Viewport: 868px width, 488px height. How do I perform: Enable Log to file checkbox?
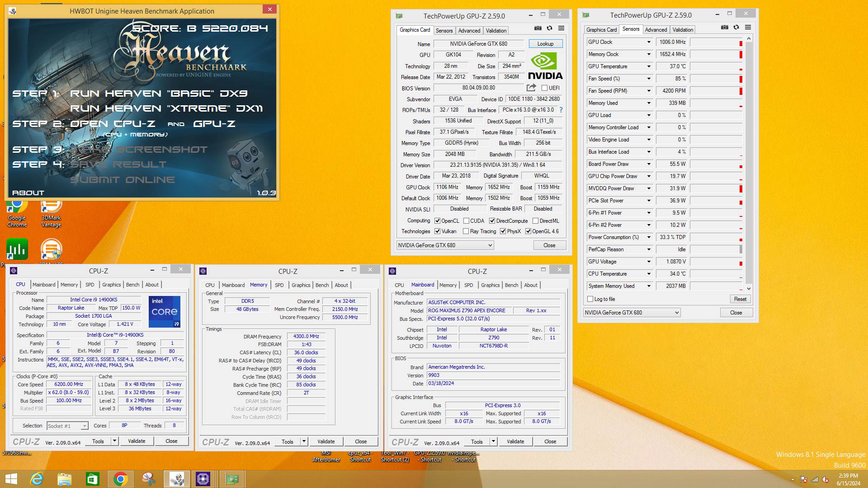coord(590,299)
